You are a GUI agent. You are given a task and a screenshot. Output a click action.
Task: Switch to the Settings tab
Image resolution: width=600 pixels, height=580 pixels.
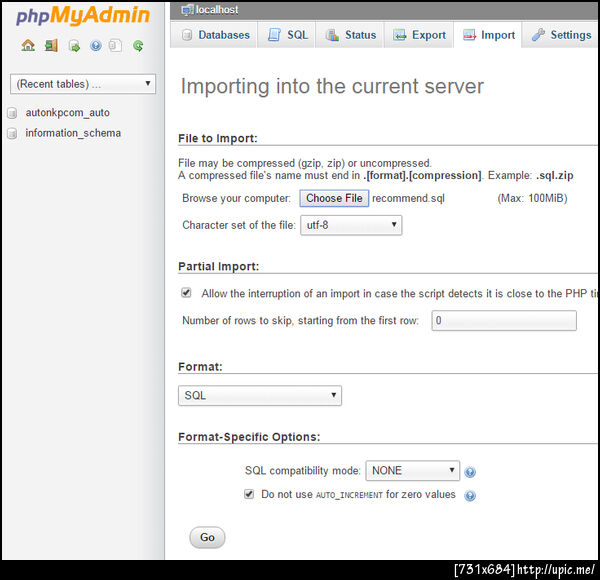point(561,35)
